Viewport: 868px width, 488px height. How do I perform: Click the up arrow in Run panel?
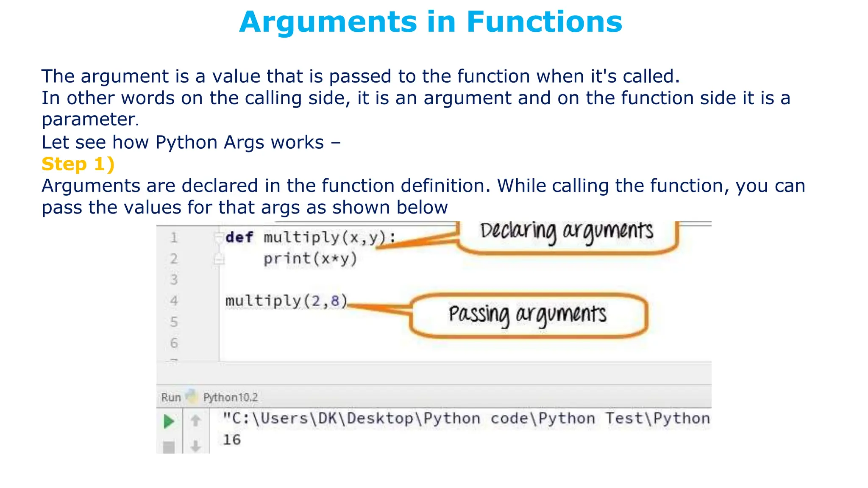pyautogui.click(x=195, y=421)
